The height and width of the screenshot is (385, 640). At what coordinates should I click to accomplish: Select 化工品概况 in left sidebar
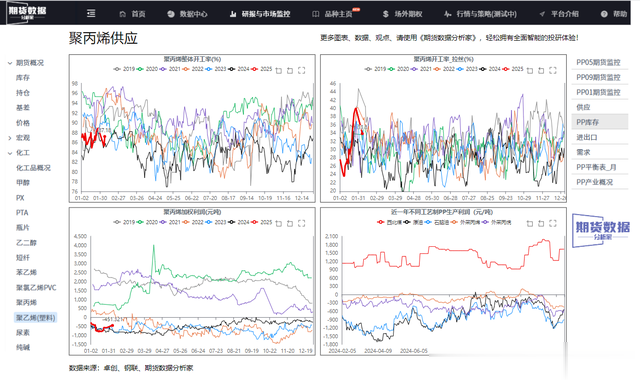(33, 168)
